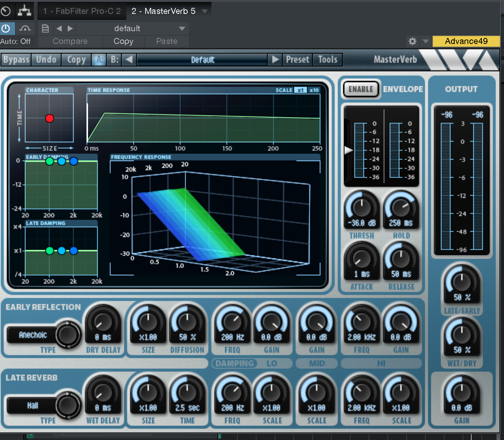Open the default preset dropdown
The width and height of the screenshot is (504, 440).
(182, 28)
